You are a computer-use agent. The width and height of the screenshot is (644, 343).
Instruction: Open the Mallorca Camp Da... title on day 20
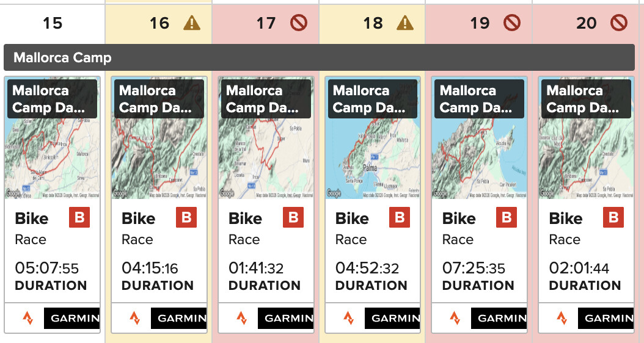click(x=586, y=99)
